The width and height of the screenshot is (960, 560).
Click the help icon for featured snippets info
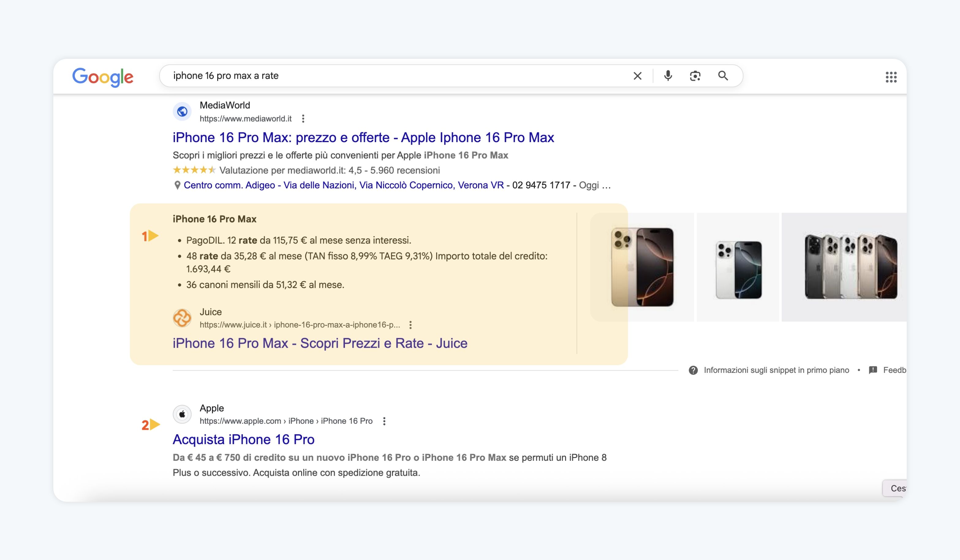pyautogui.click(x=693, y=370)
